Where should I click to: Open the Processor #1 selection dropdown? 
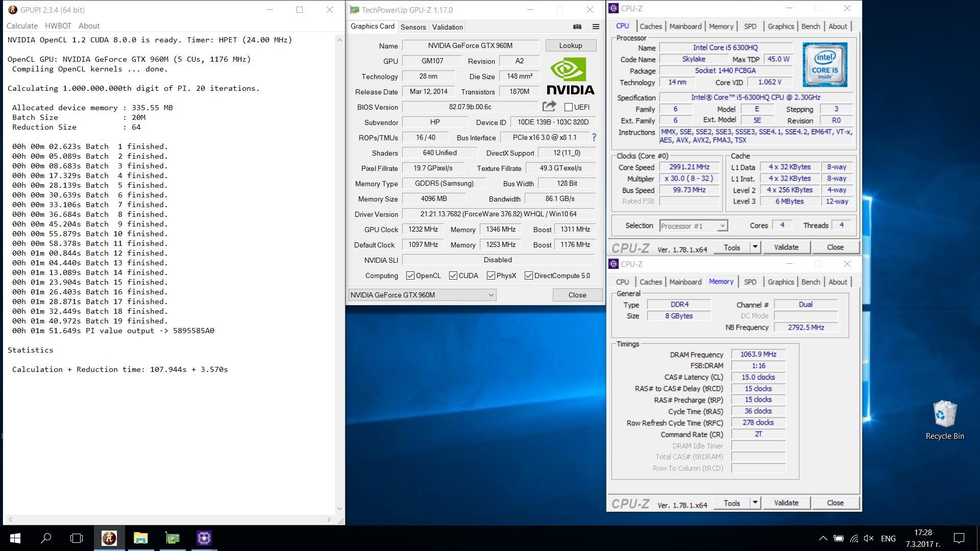[693, 226]
